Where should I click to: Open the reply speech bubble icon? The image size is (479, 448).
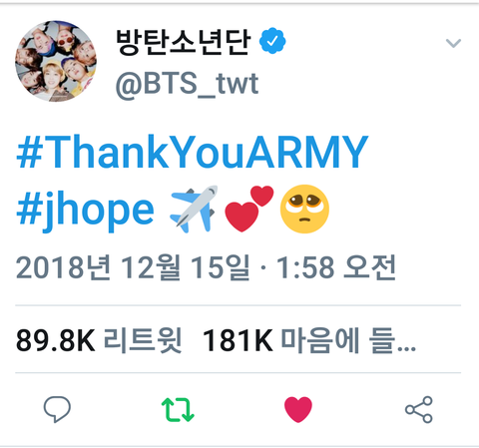pos(57,409)
